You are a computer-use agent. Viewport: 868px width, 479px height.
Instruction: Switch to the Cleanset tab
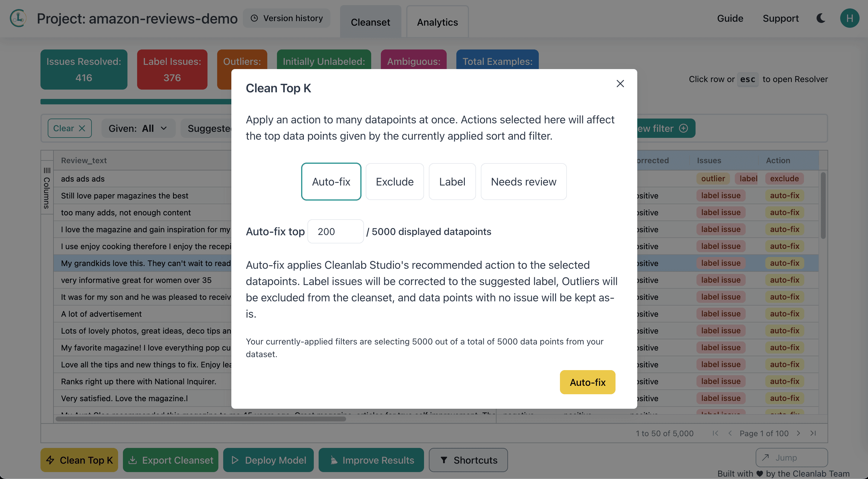click(x=370, y=22)
